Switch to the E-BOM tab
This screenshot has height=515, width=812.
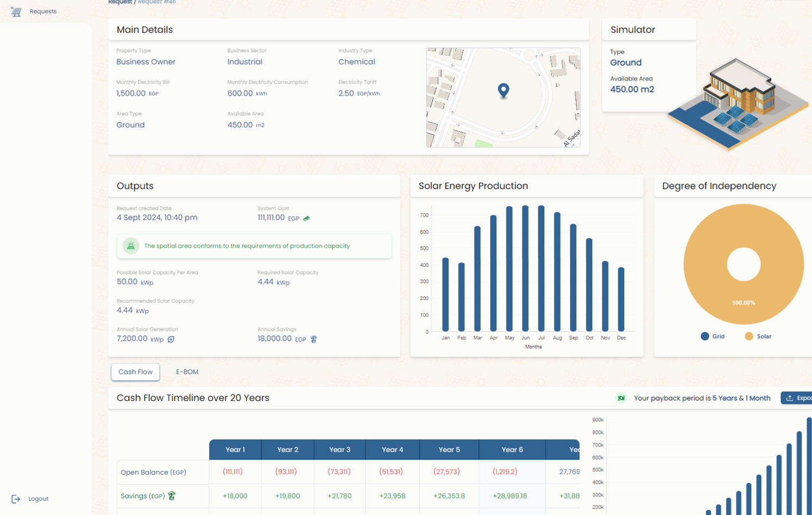[187, 372]
